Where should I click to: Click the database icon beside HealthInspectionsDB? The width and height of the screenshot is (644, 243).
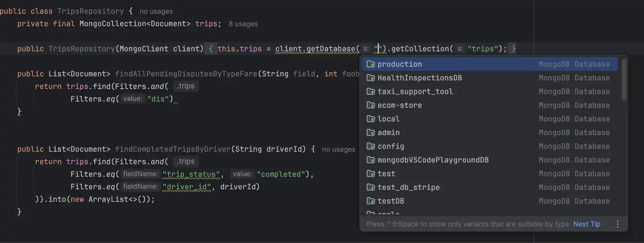click(371, 78)
